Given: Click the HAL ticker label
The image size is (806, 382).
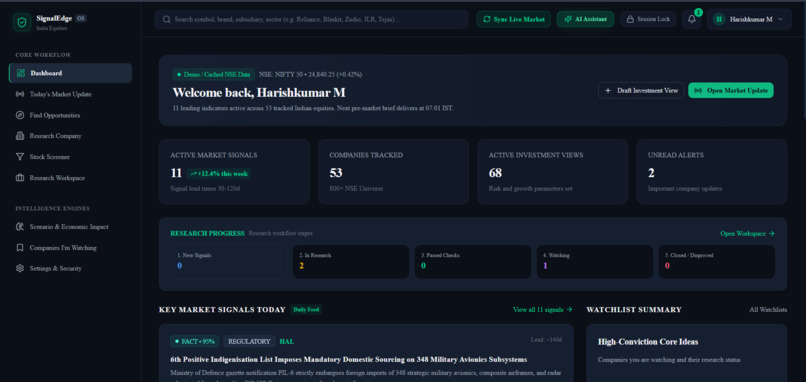Looking at the screenshot, I should click(x=287, y=341).
